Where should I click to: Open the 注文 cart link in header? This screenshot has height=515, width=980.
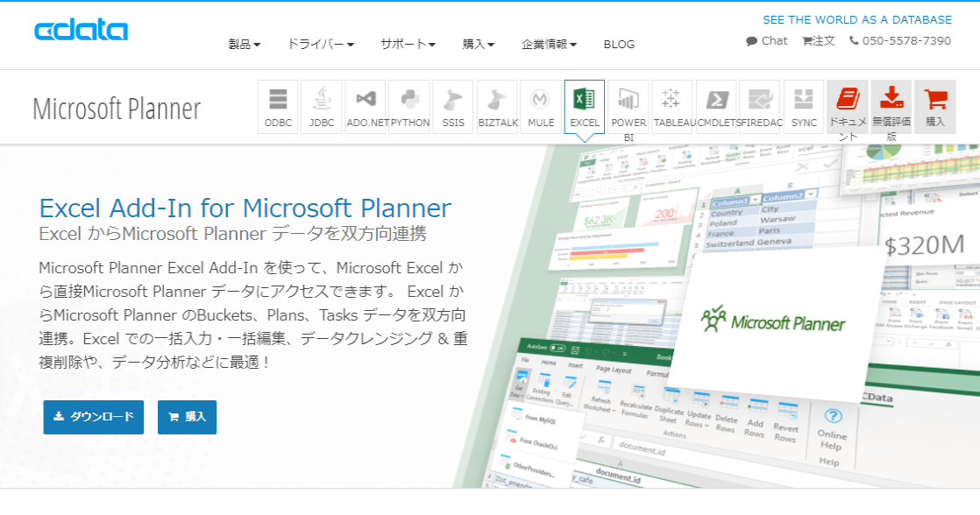[x=819, y=40]
